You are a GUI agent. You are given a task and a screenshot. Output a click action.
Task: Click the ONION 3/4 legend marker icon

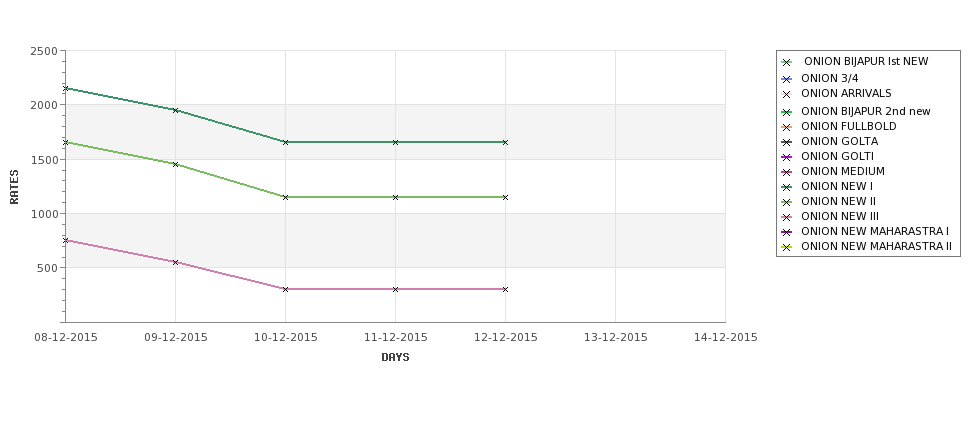coord(787,79)
